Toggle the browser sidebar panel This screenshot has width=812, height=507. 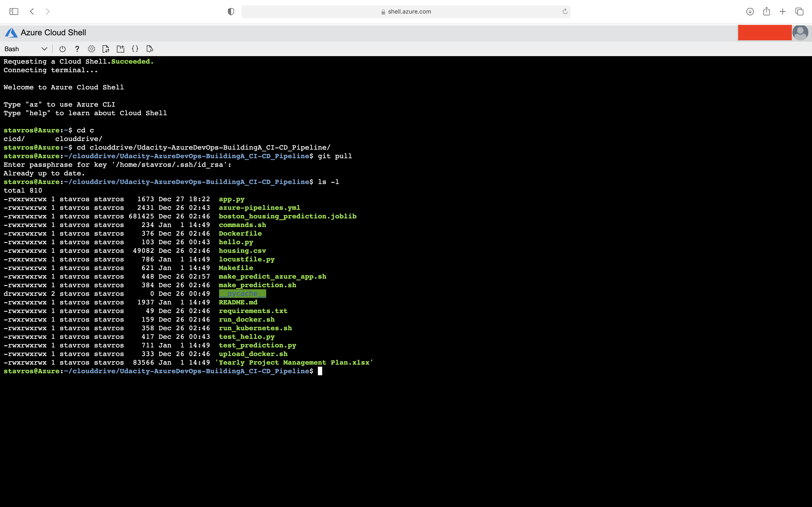pyautogui.click(x=14, y=12)
